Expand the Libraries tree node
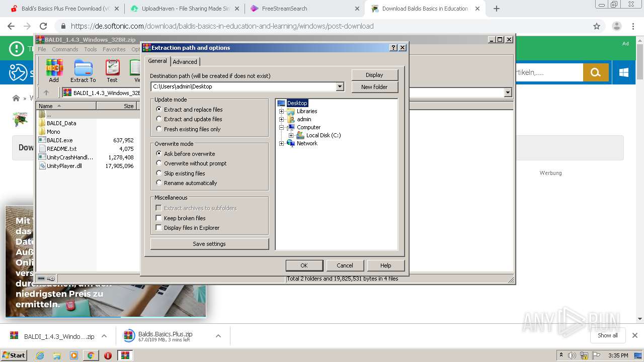 [282, 111]
